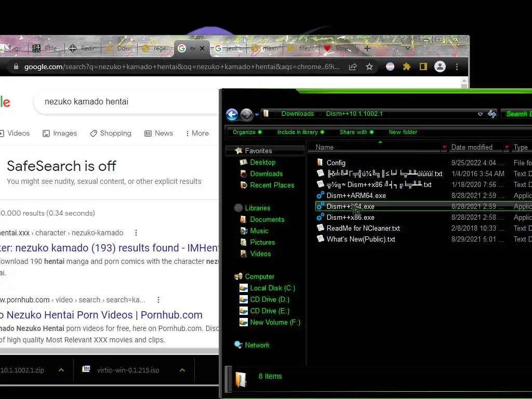Switch to the Redir browser tab
Viewport: 532px width, 399px height.
[x=83, y=48]
